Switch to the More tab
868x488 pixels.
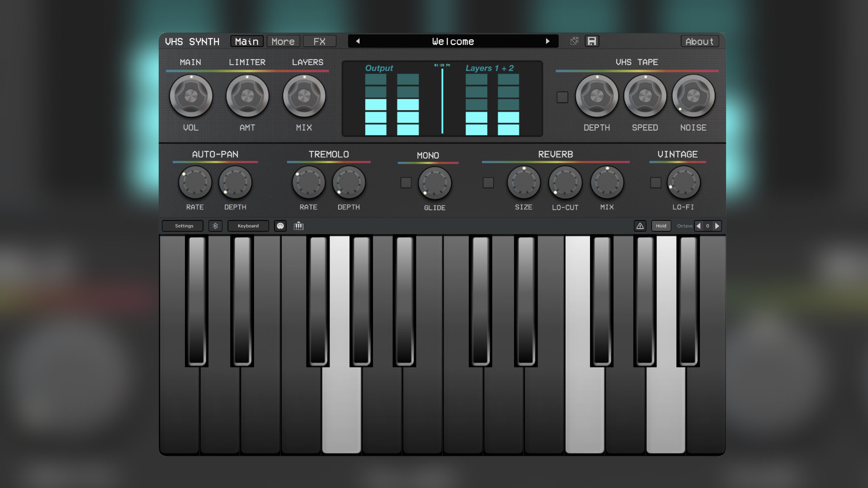pos(283,41)
